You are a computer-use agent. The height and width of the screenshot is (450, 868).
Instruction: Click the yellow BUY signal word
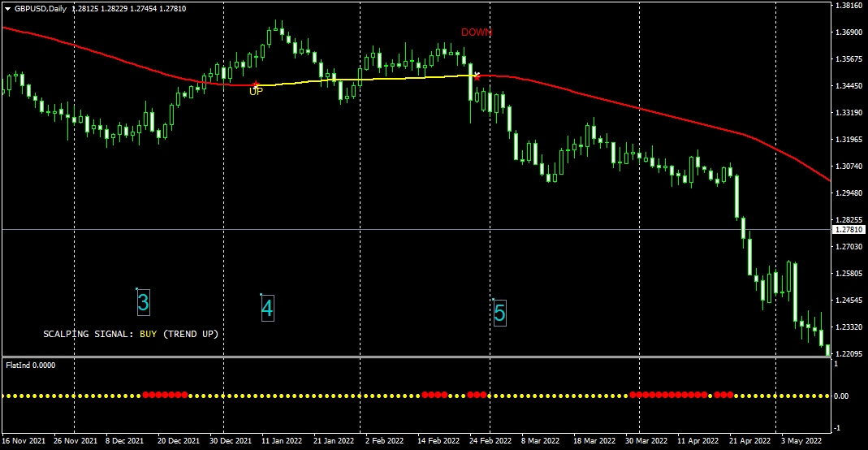tap(149, 334)
